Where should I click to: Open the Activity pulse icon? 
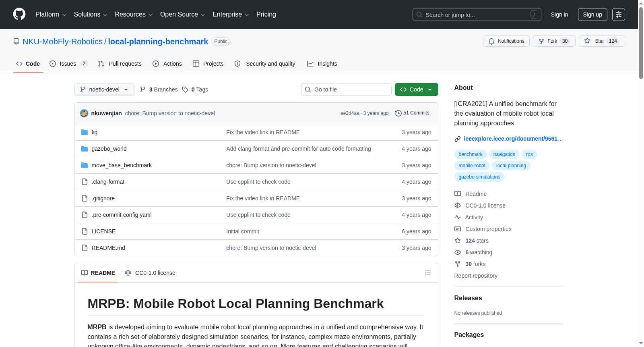[458, 217]
